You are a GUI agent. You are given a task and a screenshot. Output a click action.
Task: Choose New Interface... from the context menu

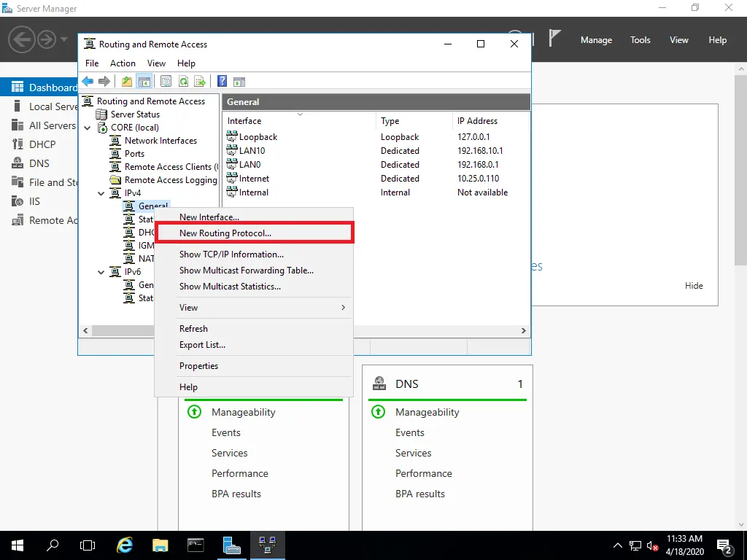[x=254, y=217]
